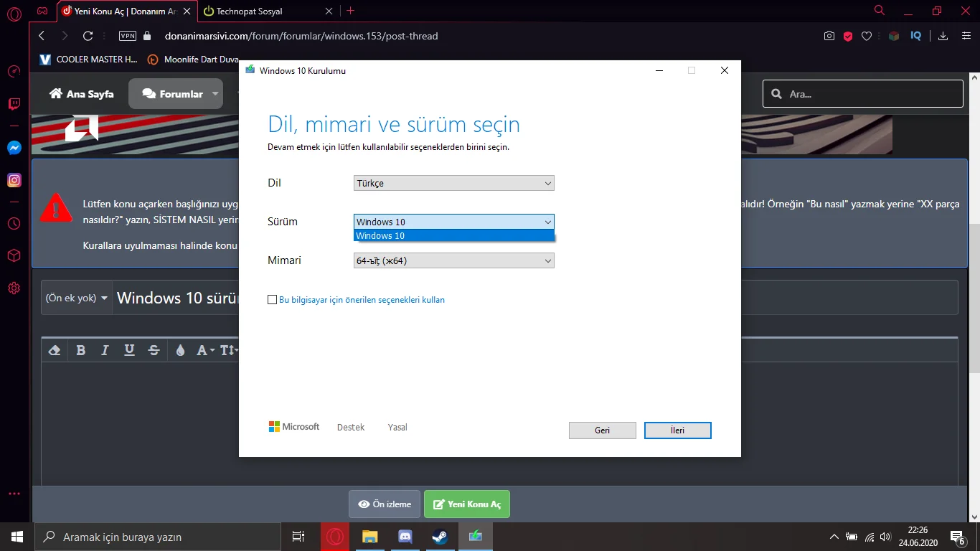Bookmark this page with the heart icon
This screenshot has height=551, width=980.
867,36
